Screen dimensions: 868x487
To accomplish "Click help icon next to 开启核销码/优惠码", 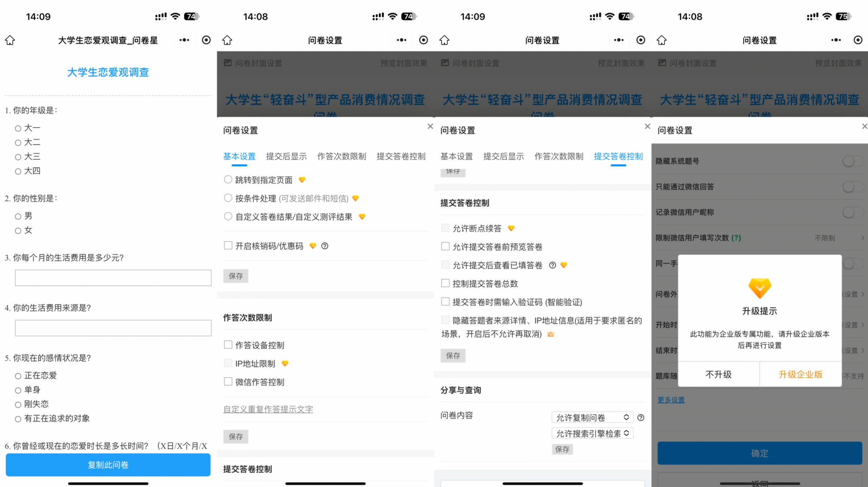I will 325,246.
